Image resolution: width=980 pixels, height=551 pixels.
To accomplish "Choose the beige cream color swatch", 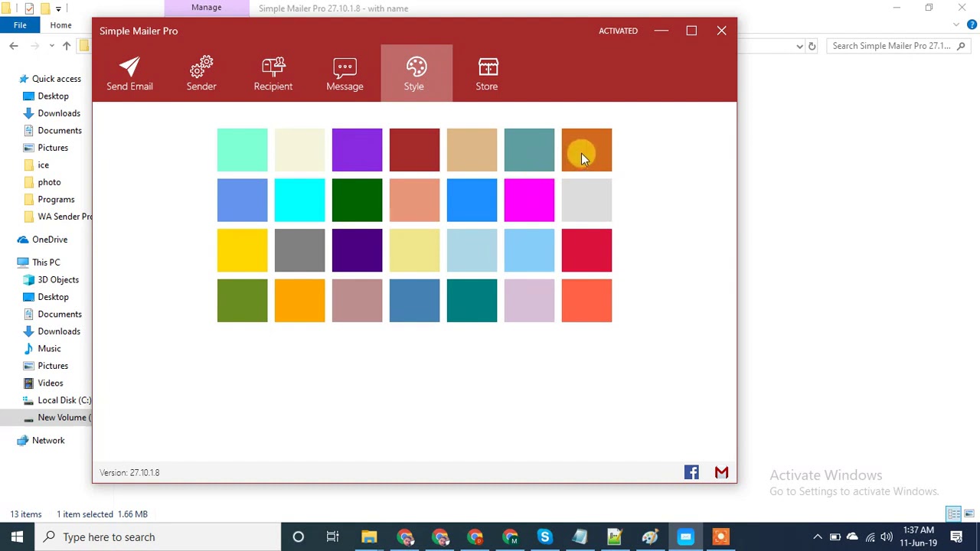I will [299, 150].
